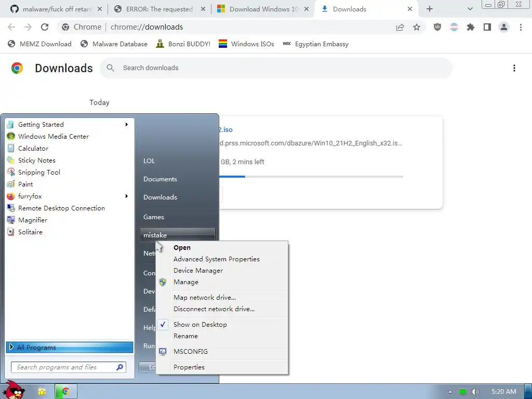Viewport: 532px width, 399px height.
Task: Click the striped flag extension icon
Action: coord(454,27)
